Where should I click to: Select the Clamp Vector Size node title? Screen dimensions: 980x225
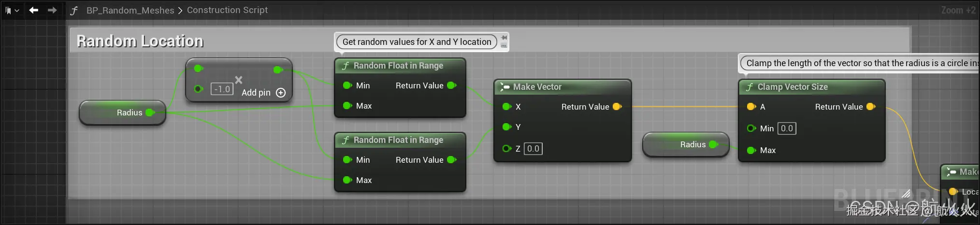coord(793,87)
